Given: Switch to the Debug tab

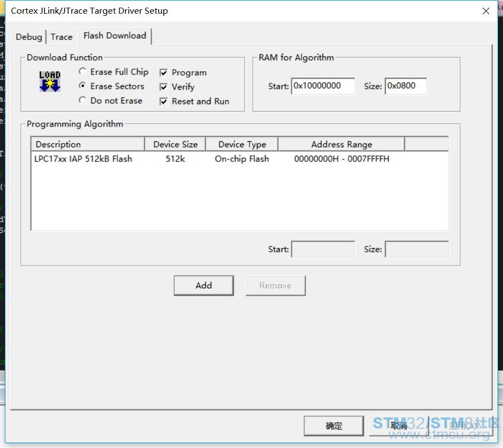Looking at the screenshot, I should [29, 37].
